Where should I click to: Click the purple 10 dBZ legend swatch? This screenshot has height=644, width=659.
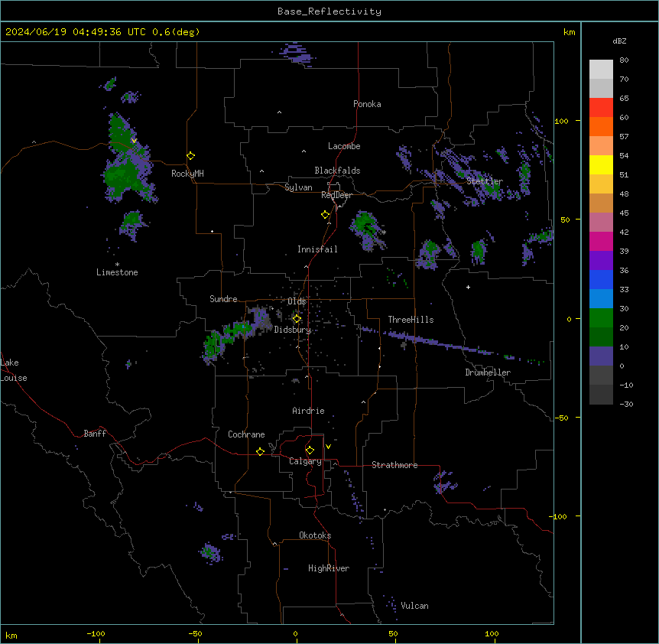tap(601, 356)
